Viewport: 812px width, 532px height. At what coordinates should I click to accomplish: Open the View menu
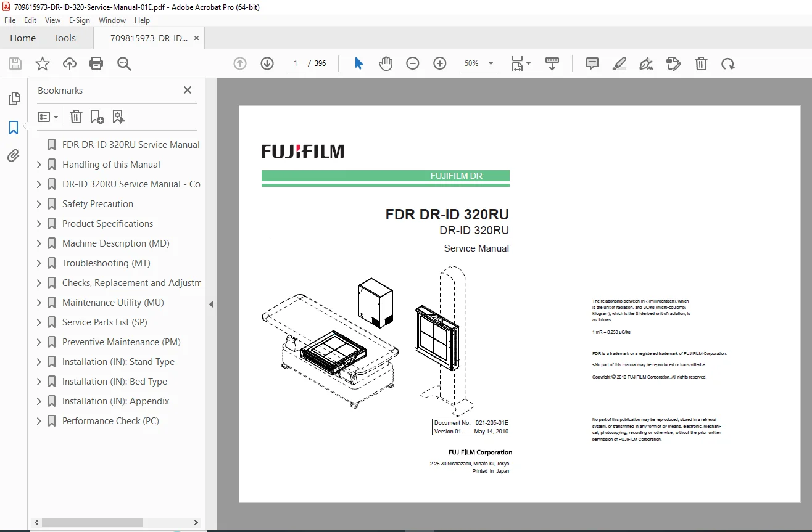pos(52,20)
